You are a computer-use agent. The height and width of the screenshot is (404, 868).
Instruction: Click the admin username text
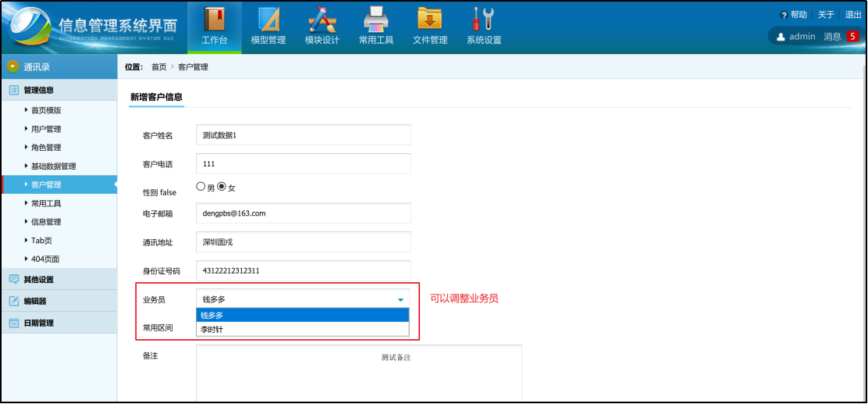pyautogui.click(x=802, y=37)
